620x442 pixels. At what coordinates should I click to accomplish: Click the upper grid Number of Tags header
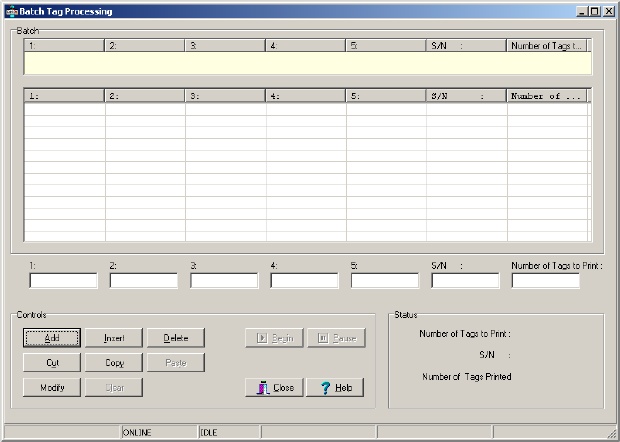pos(547,45)
